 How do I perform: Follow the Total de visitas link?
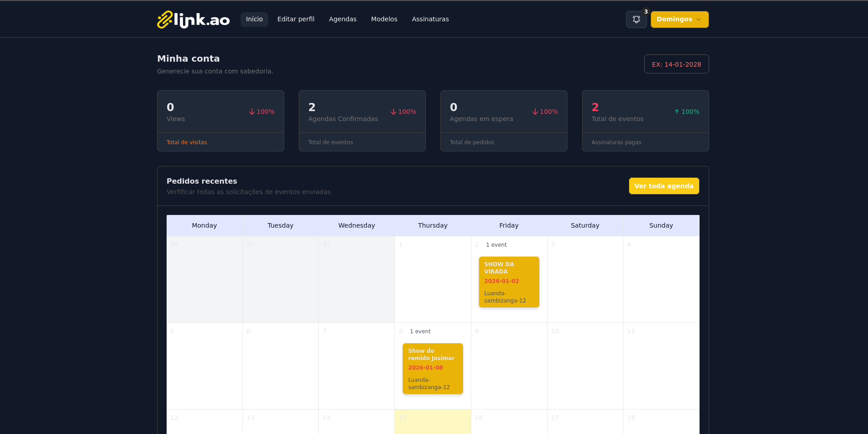(x=187, y=142)
